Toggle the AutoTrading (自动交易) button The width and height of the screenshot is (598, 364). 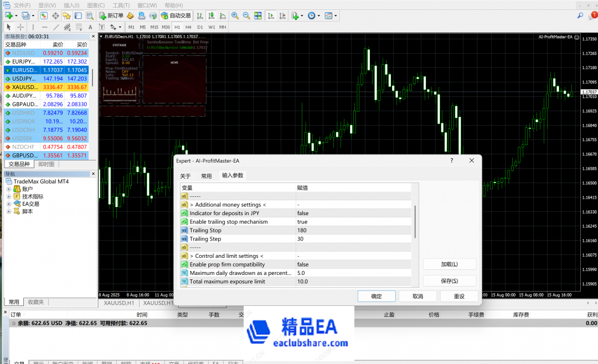[175, 15]
